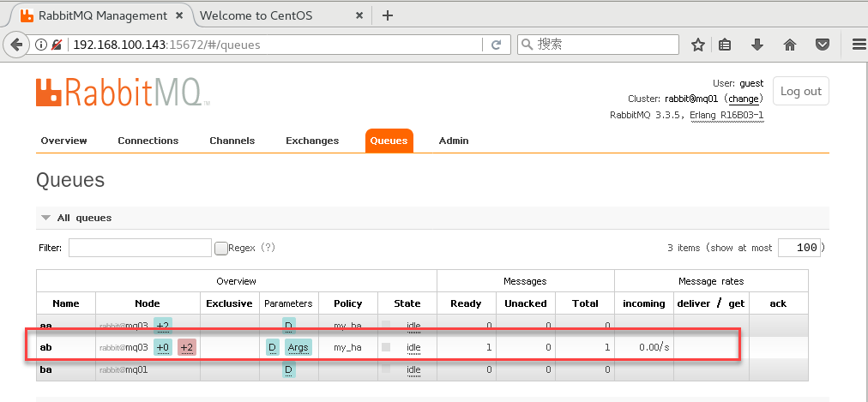Sort by Unacked column header
This screenshot has width=868, height=402.
[525, 303]
